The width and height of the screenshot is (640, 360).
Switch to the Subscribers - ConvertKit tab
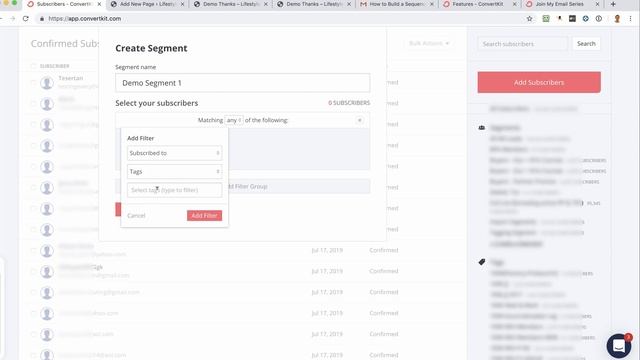[64, 4]
